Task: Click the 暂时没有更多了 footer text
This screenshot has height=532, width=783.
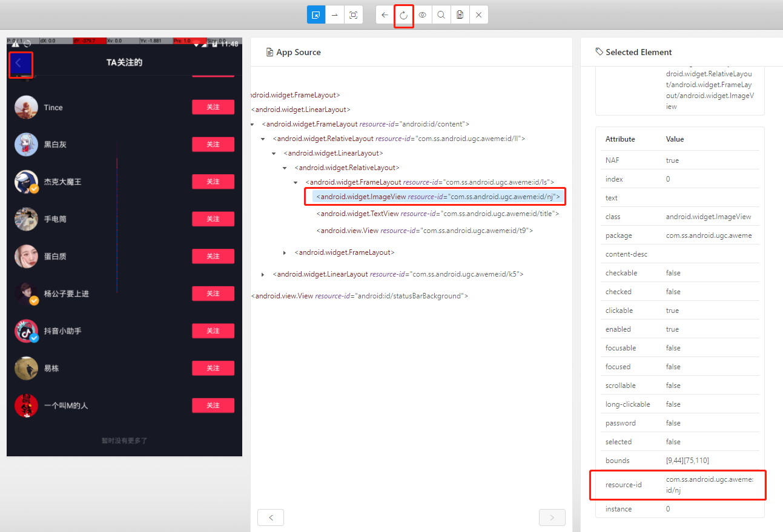Action: pyautogui.click(x=124, y=441)
